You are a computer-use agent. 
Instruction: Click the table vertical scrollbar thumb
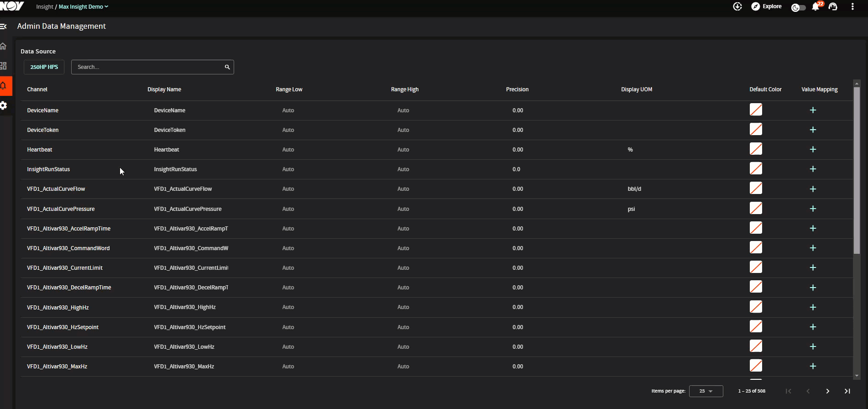point(857,170)
